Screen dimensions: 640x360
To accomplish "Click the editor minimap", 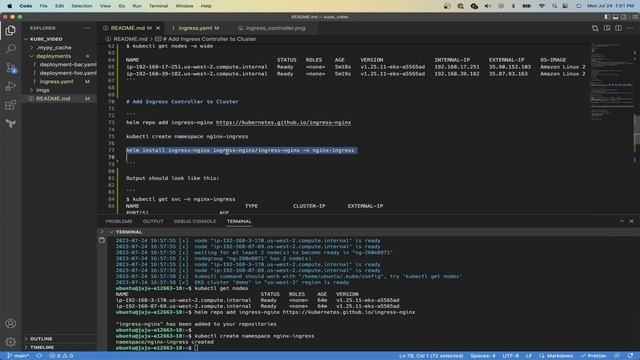I will point(612,82).
